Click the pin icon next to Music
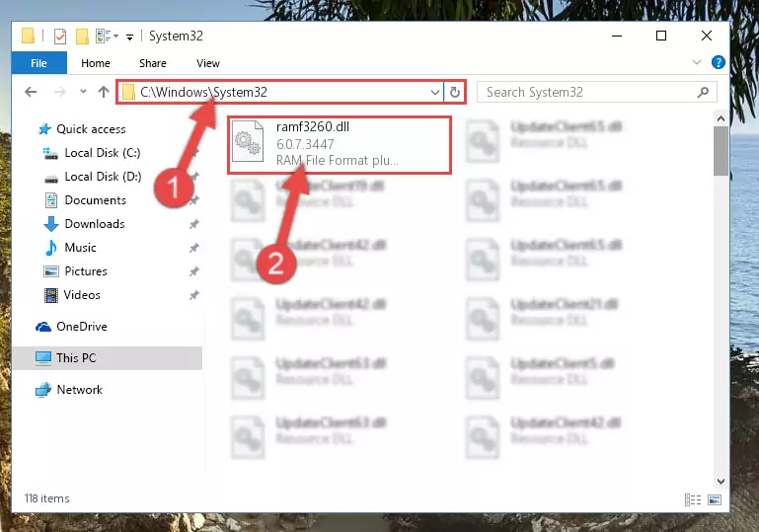The height and width of the screenshot is (532, 759). click(x=194, y=248)
